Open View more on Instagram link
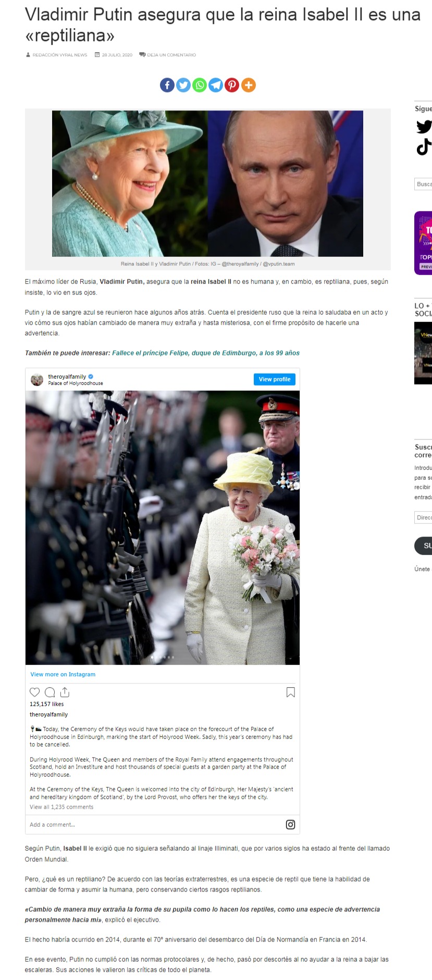This screenshot has height=980, width=432. pyautogui.click(x=63, y=674)
